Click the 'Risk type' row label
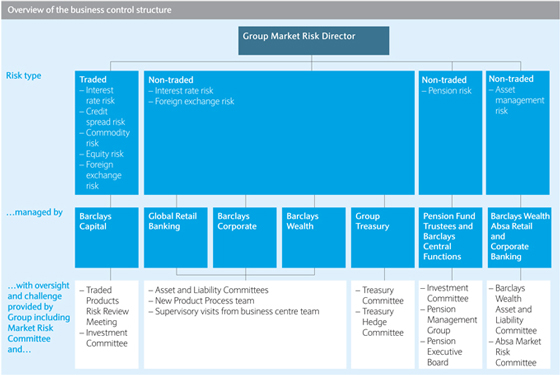 pyautogui.click(x=24, y=75)
